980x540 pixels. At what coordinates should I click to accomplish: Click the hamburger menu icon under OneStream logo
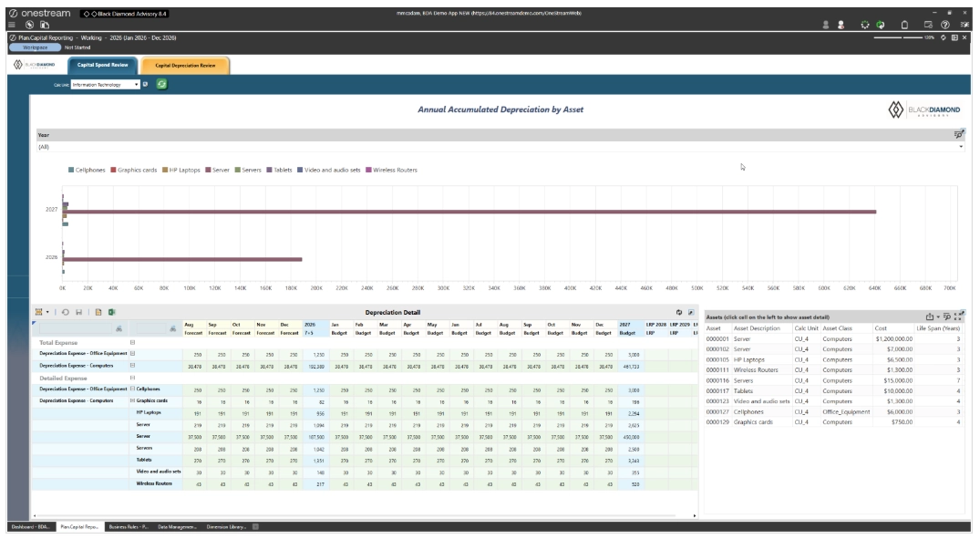tap(11, 25)
